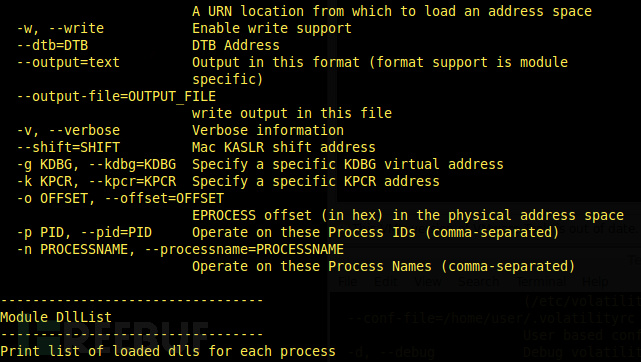Select 'Print list of loaded dlls' line

[x=168, y=351]
